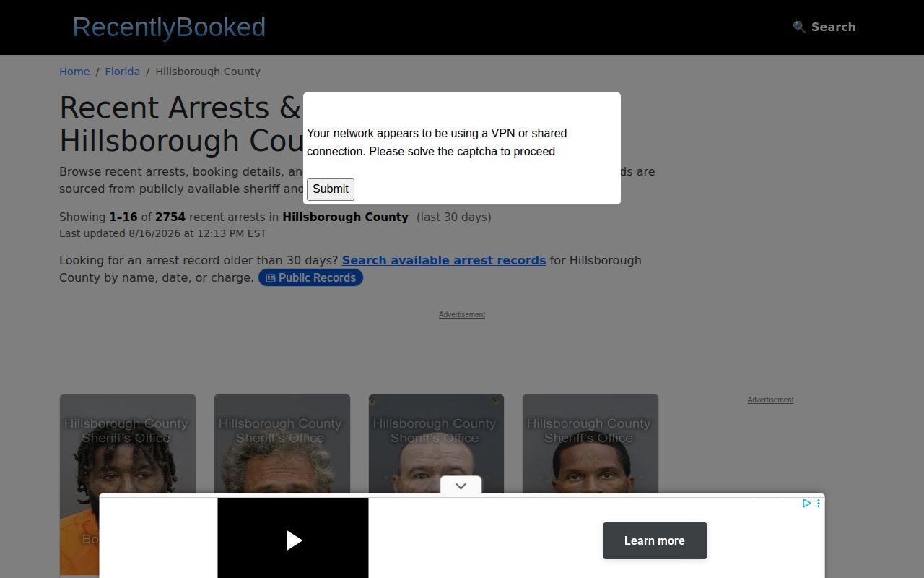Play the video in the bottom ad
This screenshot has width=924, height=578.
[x=293, y=540]
